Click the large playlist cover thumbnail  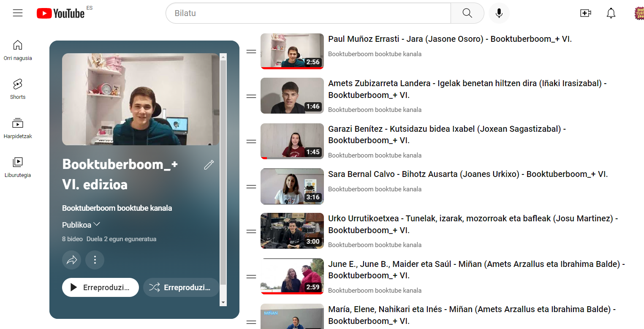point(141,99)
